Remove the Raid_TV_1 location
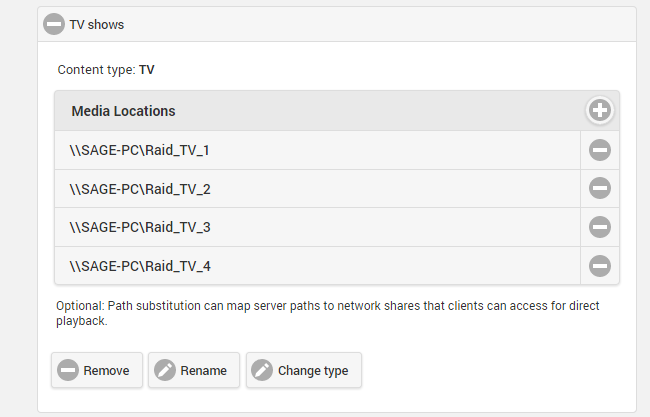 (x=599, y=150)
